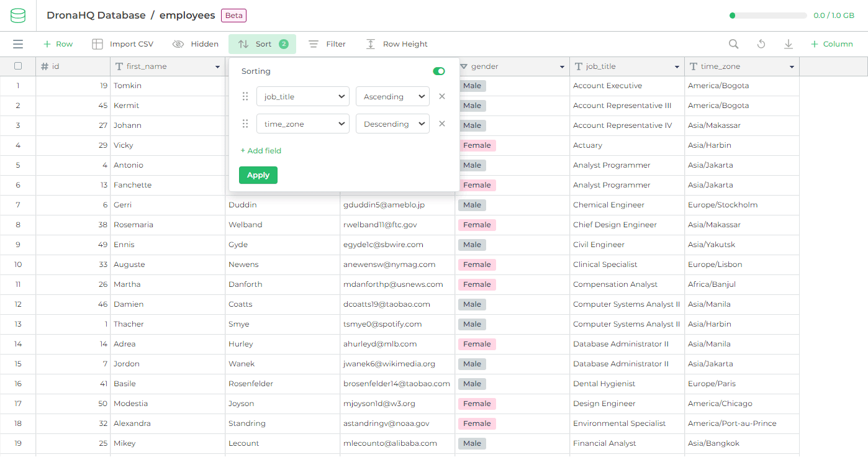Image resolution: width=868 pixels, height=457 pixels.
Task: Click the download data icon
Action: [x=789, y=44]
